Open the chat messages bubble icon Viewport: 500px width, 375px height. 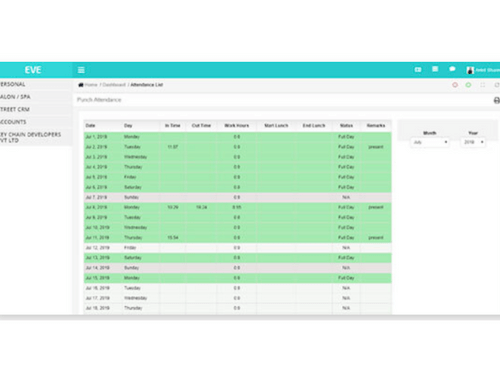click(x=452, y=69)
